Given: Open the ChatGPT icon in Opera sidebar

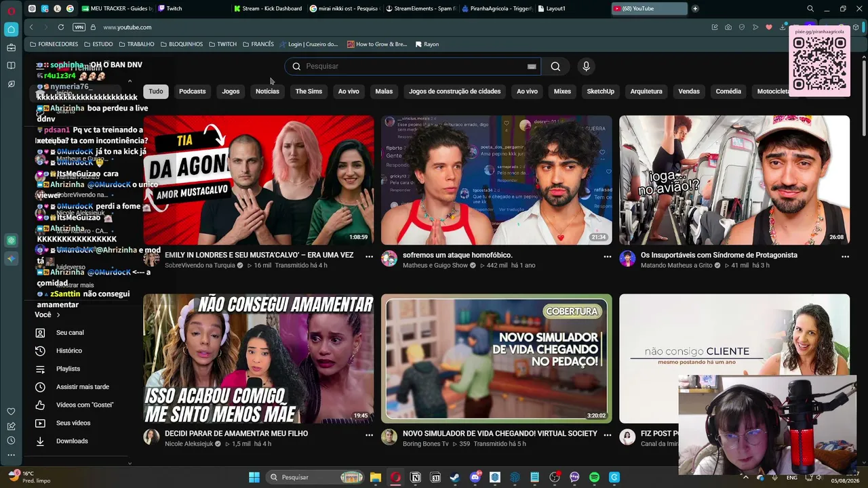Looking at the screenshot, I should click(x=11, y=241).
